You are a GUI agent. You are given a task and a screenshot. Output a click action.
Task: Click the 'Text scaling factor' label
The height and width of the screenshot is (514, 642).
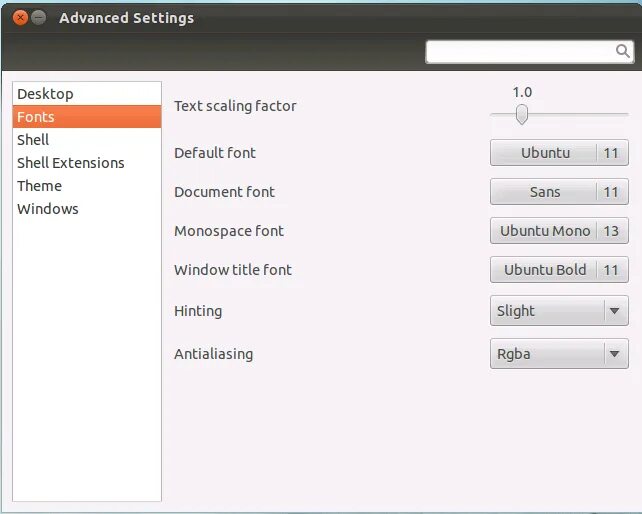point(235,106)
